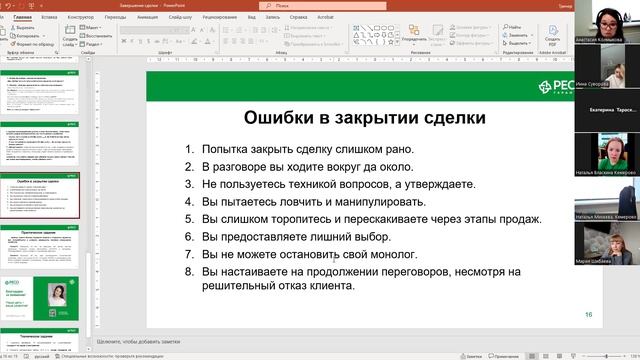Select the 'Ошибки в закрытии сделки' slide thumbnail
Viewport: 640px width, 360px height.
(40, 196)
